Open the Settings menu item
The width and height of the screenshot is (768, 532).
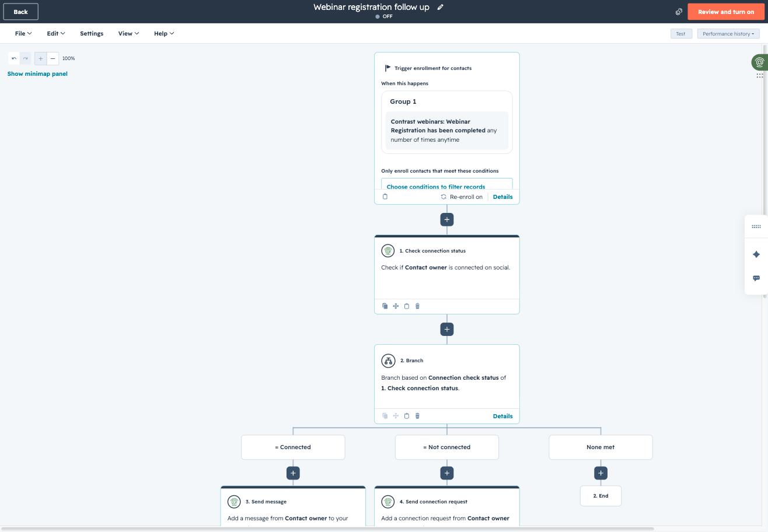pyautogui.click(x=92, y=33)
